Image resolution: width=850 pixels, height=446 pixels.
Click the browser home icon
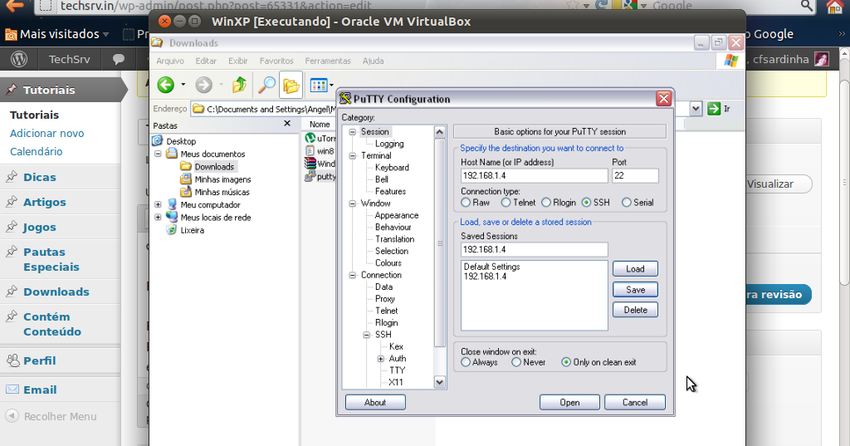point(835,6)
